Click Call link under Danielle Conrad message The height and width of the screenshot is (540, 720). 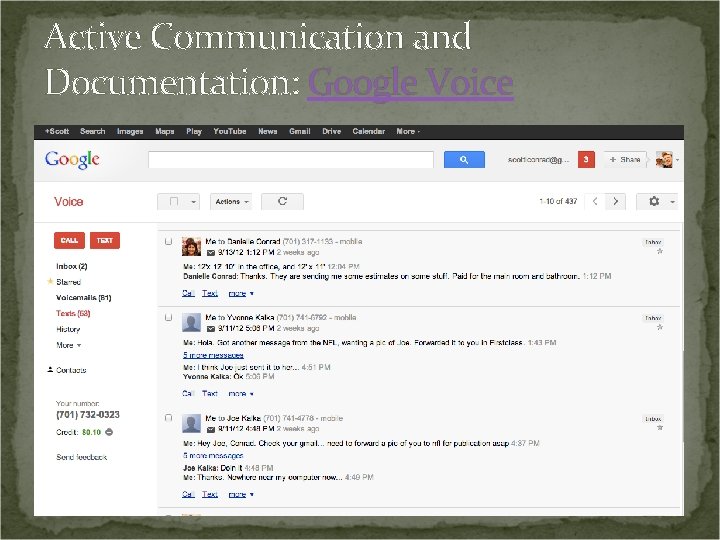pyautogui.click(x=188, y=293)
